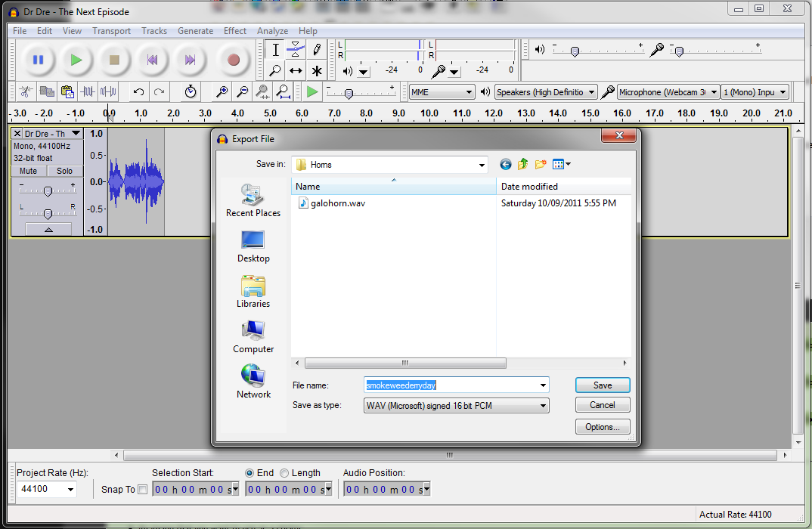Toggle Mute on the Dr Dre track

click(29, 171)
